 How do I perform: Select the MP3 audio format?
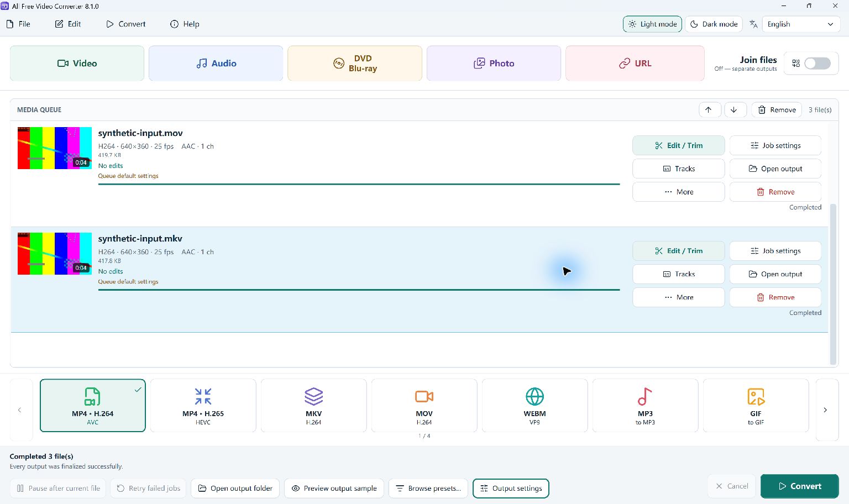point(645,405)
